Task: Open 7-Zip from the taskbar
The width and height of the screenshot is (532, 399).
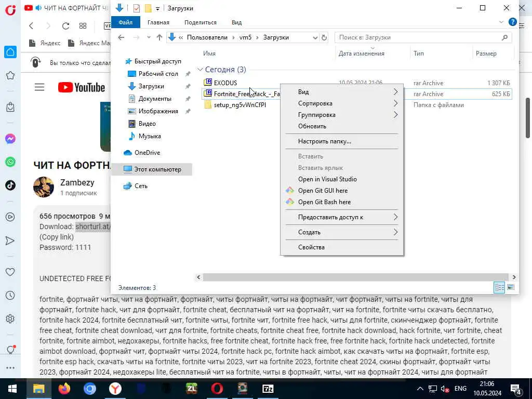Action: [268, 389]
